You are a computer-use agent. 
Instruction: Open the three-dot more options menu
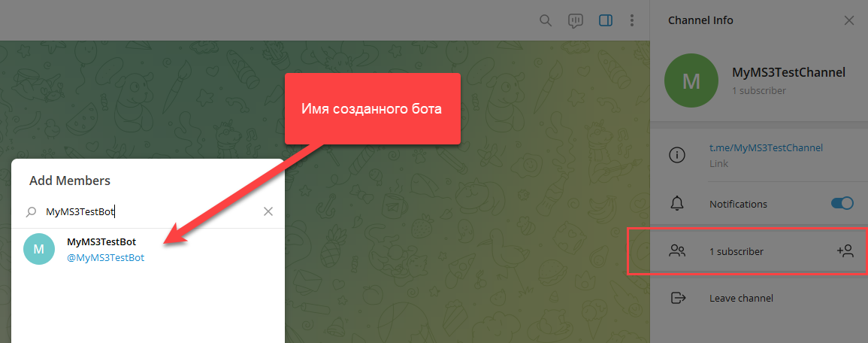tap(632, 20)
